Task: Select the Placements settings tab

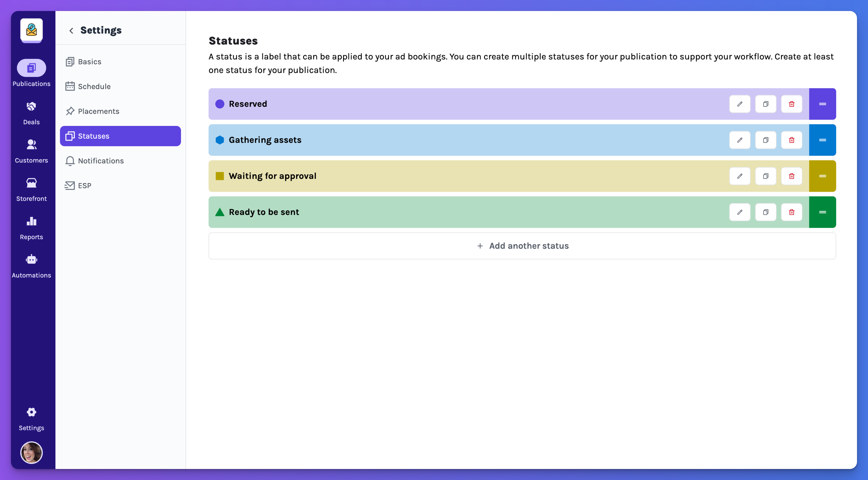Action: pyautogui.click(x=120, y=111)
